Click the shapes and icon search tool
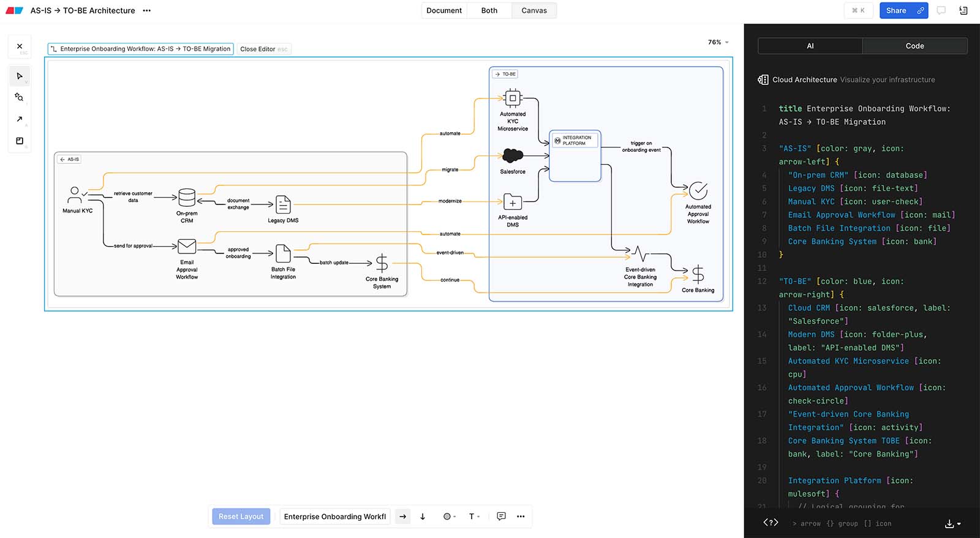This screenshot has height=538, width=980. tap(20, 97)
